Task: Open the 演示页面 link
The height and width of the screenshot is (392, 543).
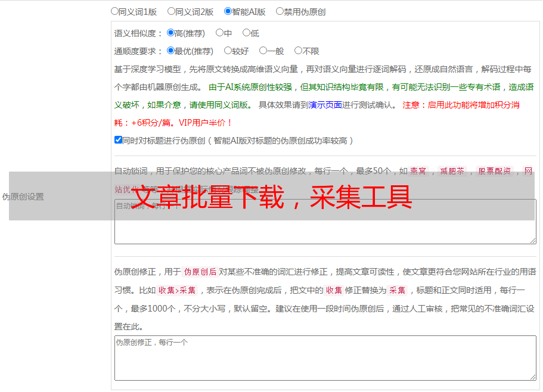Action: pyautogui.click(x=325, y=105)
